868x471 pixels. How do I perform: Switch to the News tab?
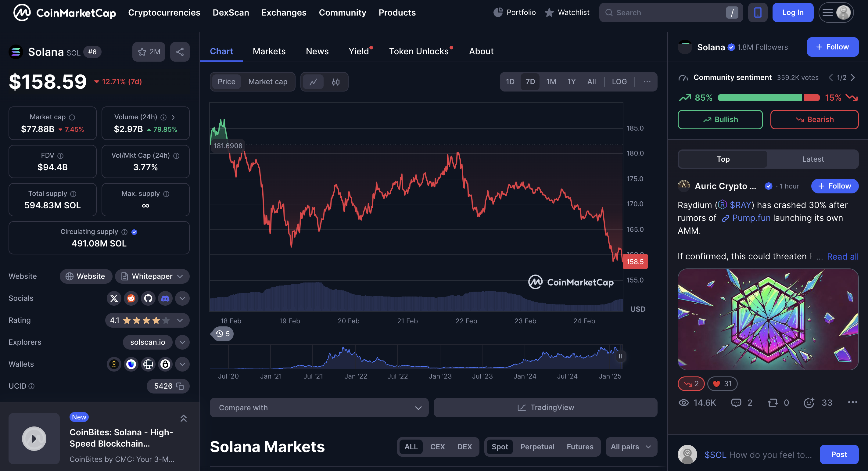[x=317, y=51]
